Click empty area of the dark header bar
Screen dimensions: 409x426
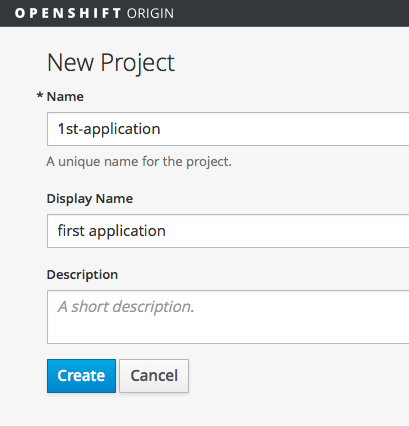(290, 13)
